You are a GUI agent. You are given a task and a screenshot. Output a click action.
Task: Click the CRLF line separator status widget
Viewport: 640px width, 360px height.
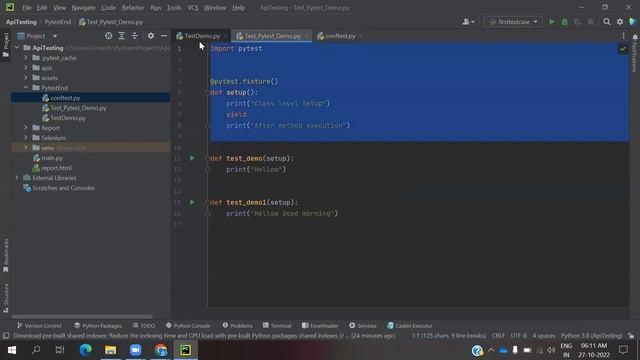[x=498, y=336]
